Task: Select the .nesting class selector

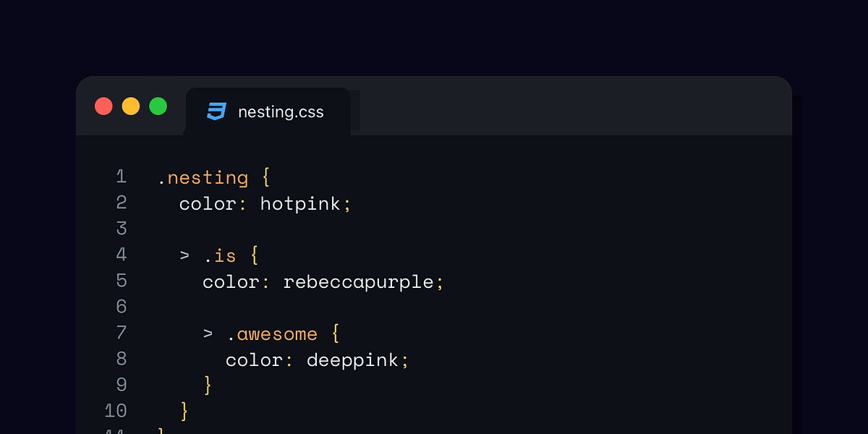Action: tap(203, 177)
